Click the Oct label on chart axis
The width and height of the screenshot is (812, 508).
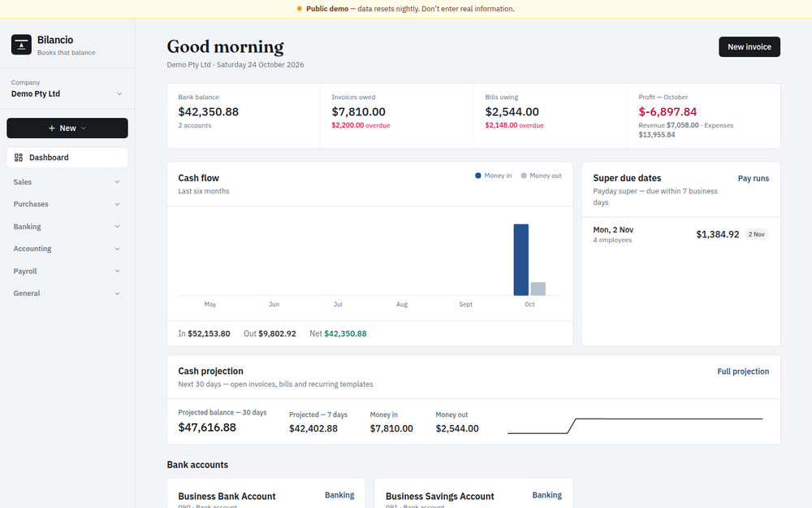529,304
